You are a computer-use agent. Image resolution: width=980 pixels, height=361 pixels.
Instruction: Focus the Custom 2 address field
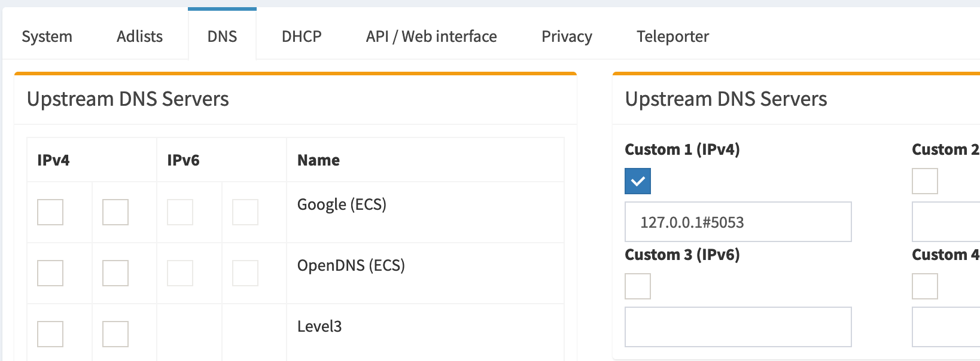tap(946, 222)
